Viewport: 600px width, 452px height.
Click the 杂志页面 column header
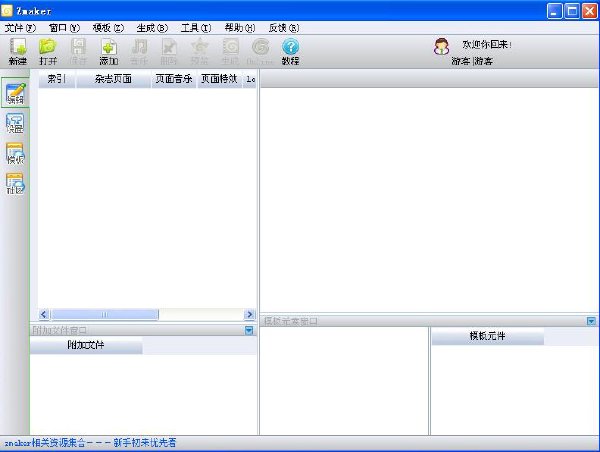point(113,79)
